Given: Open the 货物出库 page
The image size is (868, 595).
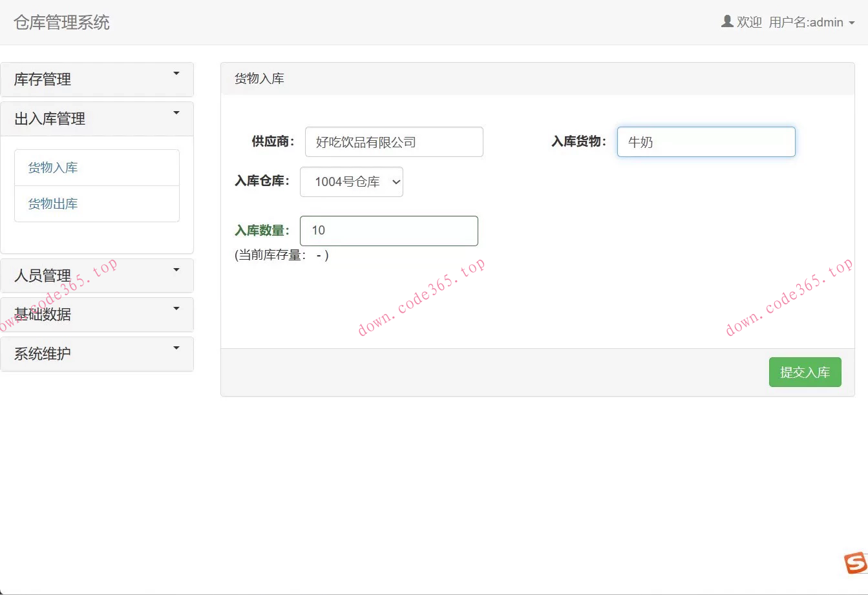Looking at the screenshot, I should 52,204.
